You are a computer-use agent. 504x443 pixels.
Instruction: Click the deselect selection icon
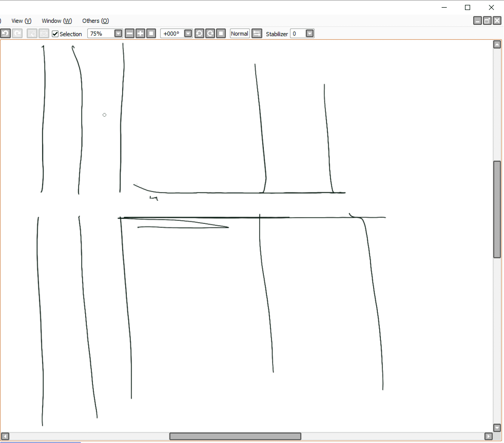32,34
